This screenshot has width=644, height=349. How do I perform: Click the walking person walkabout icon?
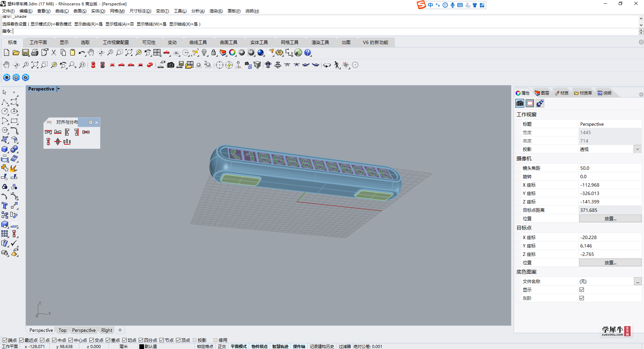(337, 65)
